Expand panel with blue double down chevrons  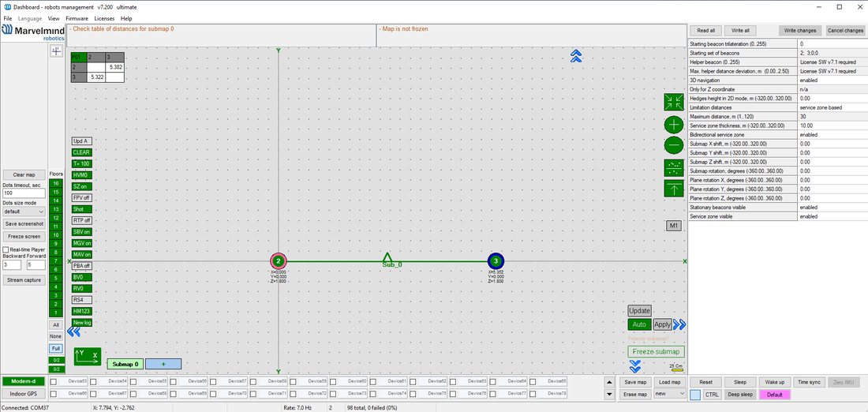click(635, 366)
